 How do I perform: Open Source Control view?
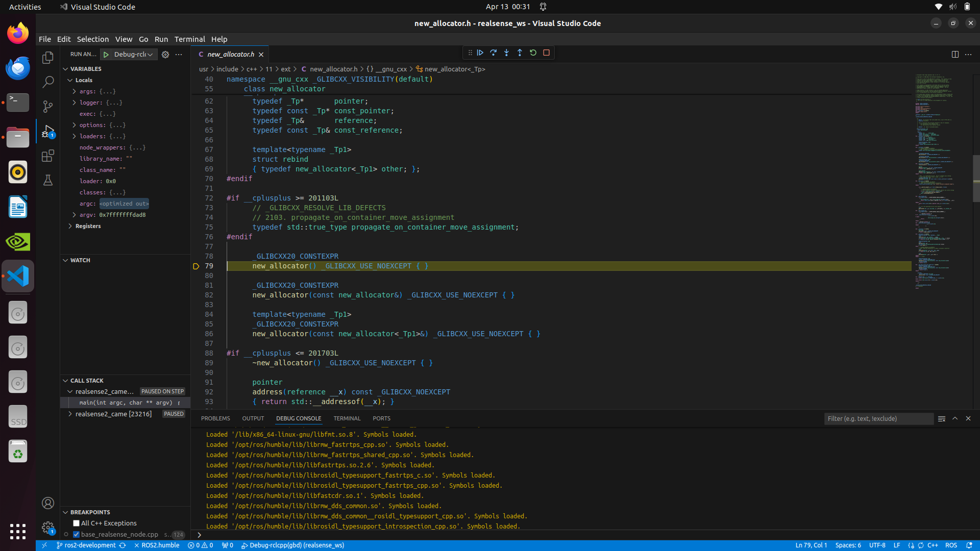click(x=48, y=107)
